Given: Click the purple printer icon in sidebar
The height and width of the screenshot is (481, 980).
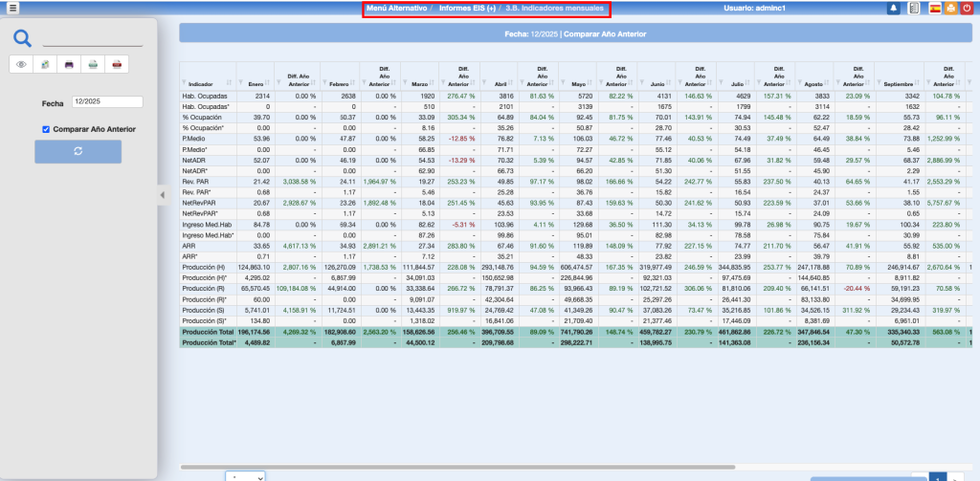Looking at the screenshot, I should (x=69, y=65).
